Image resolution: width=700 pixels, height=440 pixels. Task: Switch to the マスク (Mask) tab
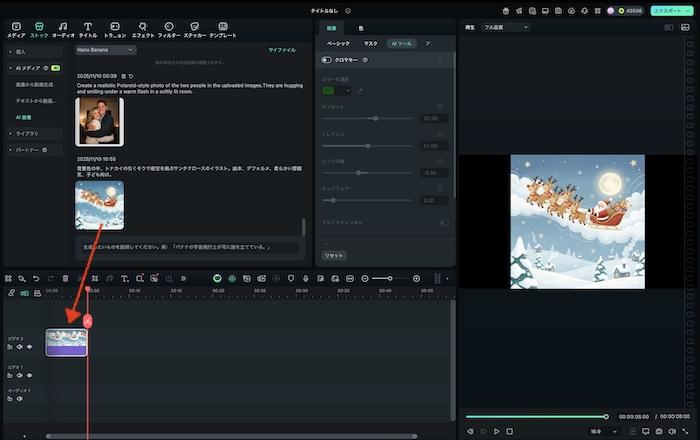[370, 44]
